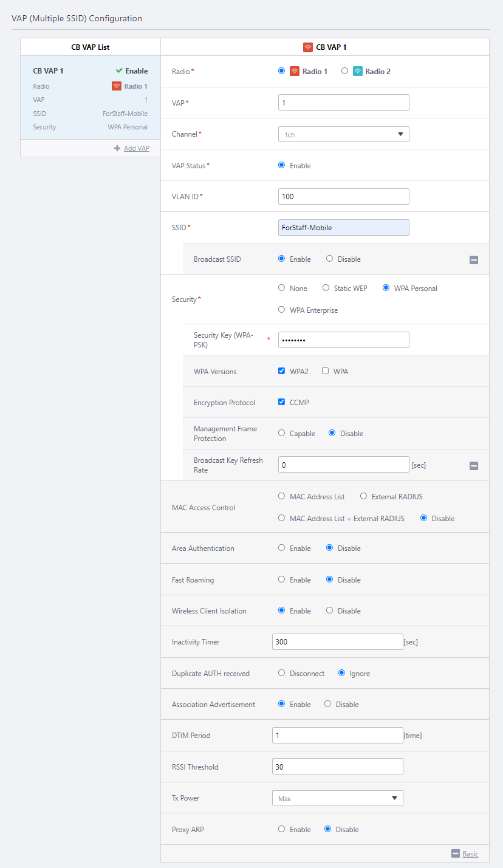Click the CB VAP 1 header wifi icon
503x868 pixels.
coord(308,47)
